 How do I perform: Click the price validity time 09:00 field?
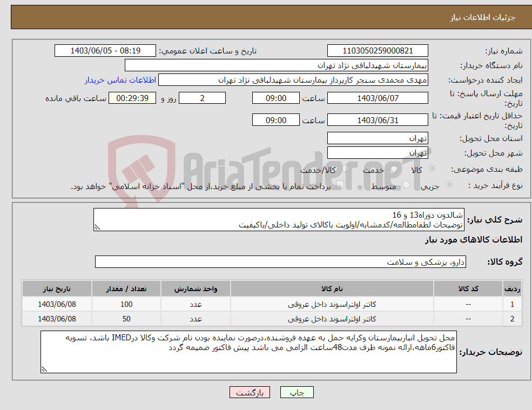276,120
